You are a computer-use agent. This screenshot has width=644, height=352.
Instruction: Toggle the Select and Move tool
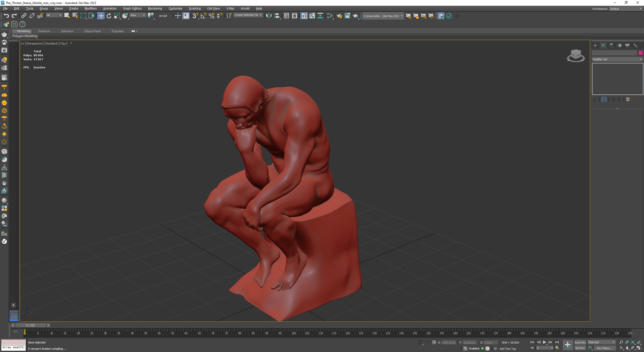point(101,16)
